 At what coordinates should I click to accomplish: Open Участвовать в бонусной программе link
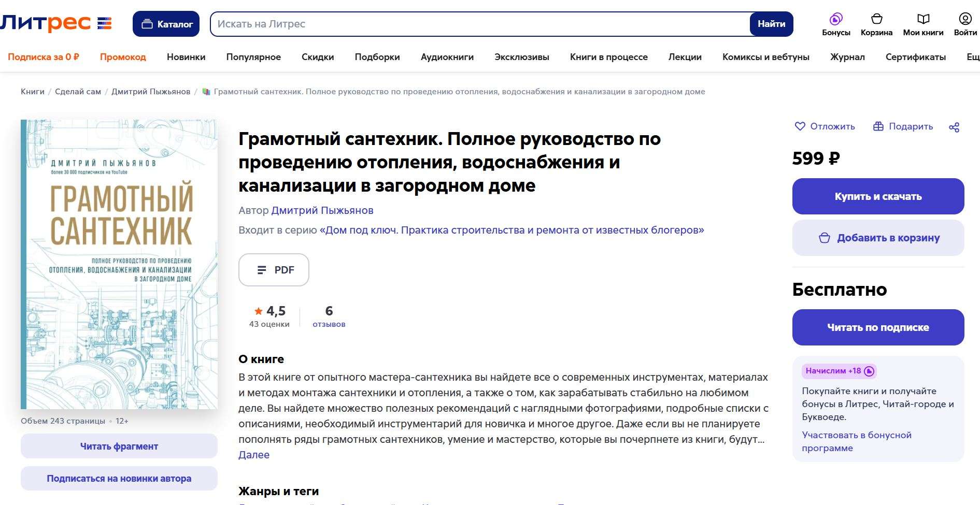pos(857,441)
